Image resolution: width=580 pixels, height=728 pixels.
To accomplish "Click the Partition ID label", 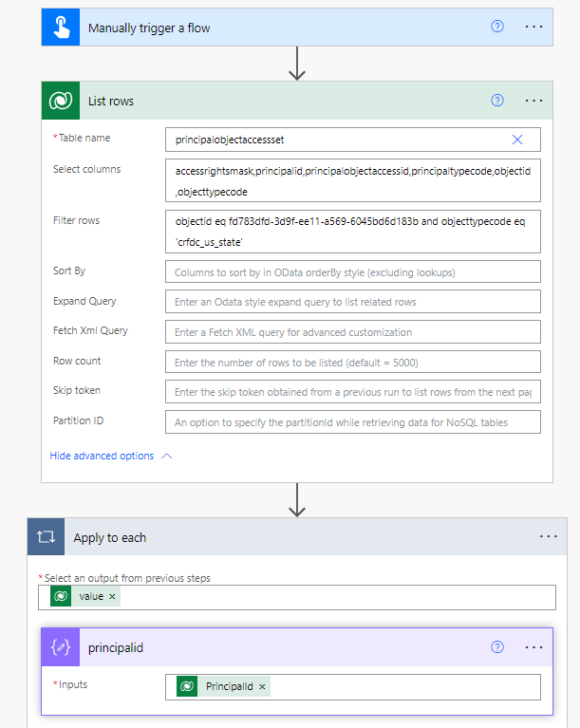I will [79, 420].
